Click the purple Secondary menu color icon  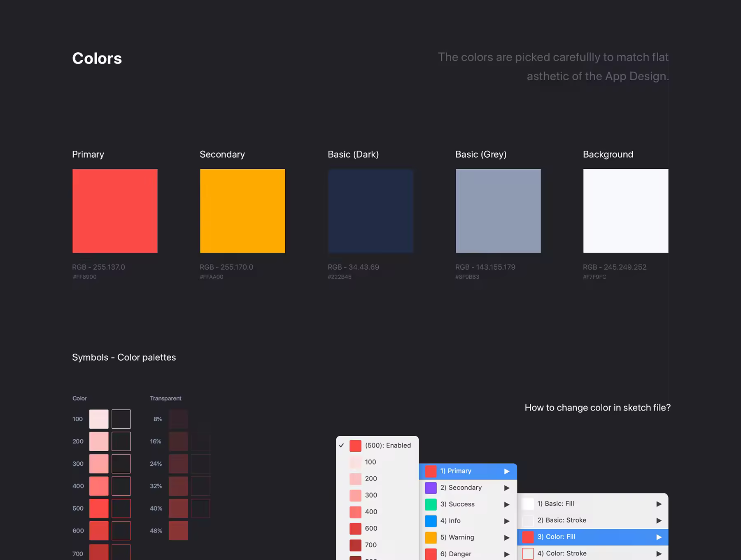[431, 488]
